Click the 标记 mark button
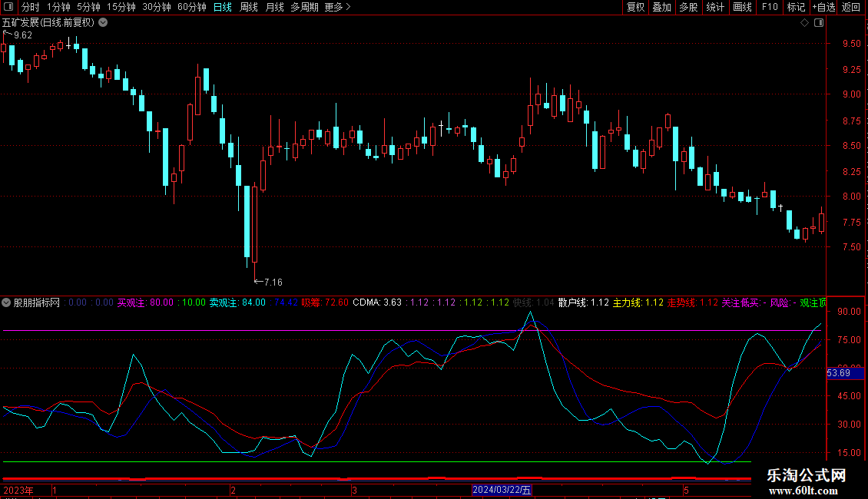This screenshot has width=868, height=499. pyautogui.click(x=796, y=7)
